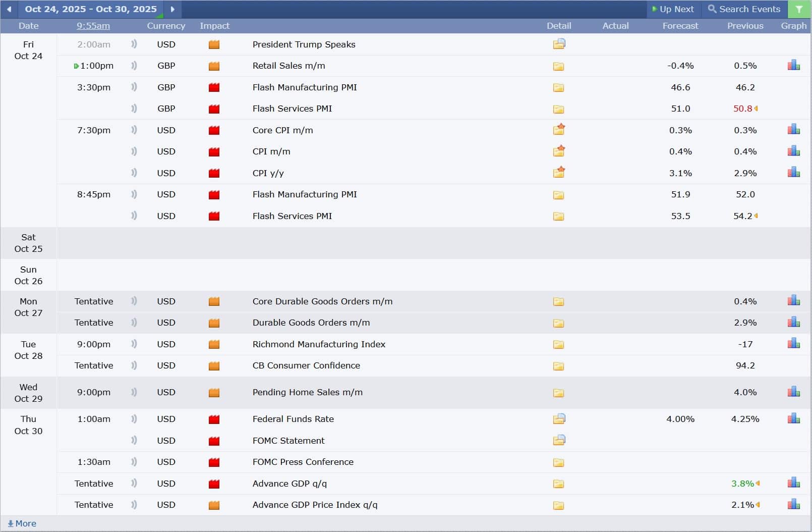Click the Impact column header
812x532 pixels.
[214, 26]
